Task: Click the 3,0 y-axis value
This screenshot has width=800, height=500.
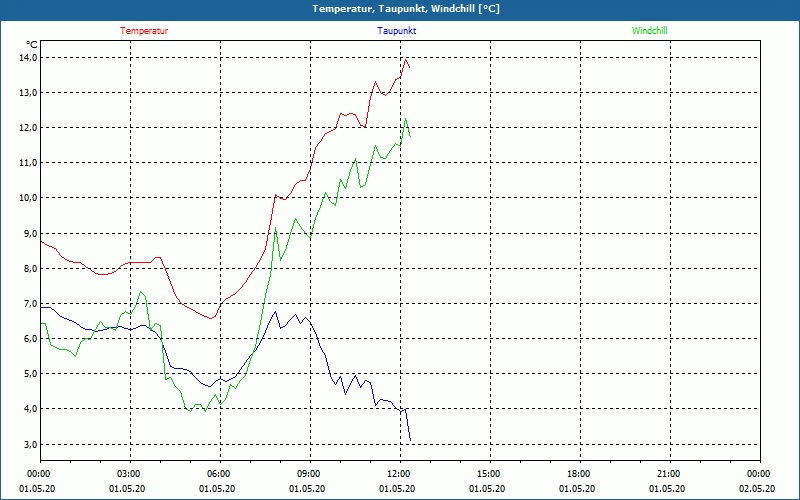Action: point(31,444)
